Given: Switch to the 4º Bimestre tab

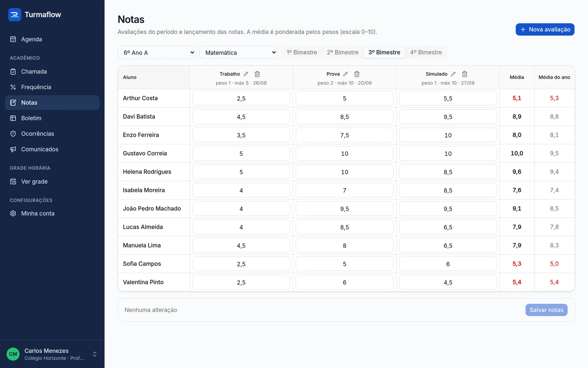Looking at the screenshot, I should (426, 52).
